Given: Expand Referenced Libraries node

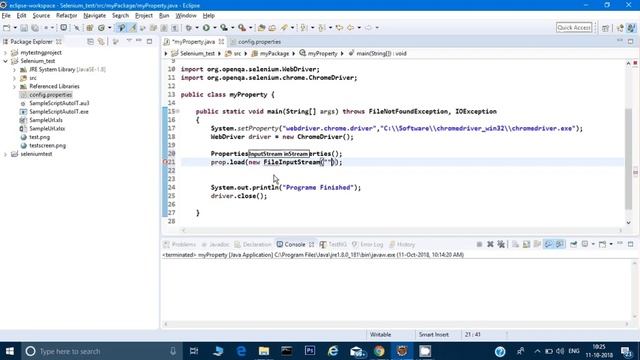Looking at the screenshot, I should pyautogui.click(x=14, y=87).
